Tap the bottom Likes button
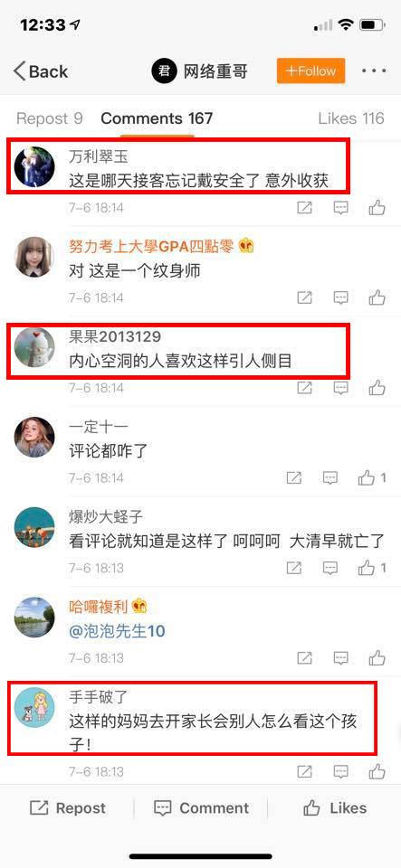This screenshot has width=401, height=868. tap(335, 808)
